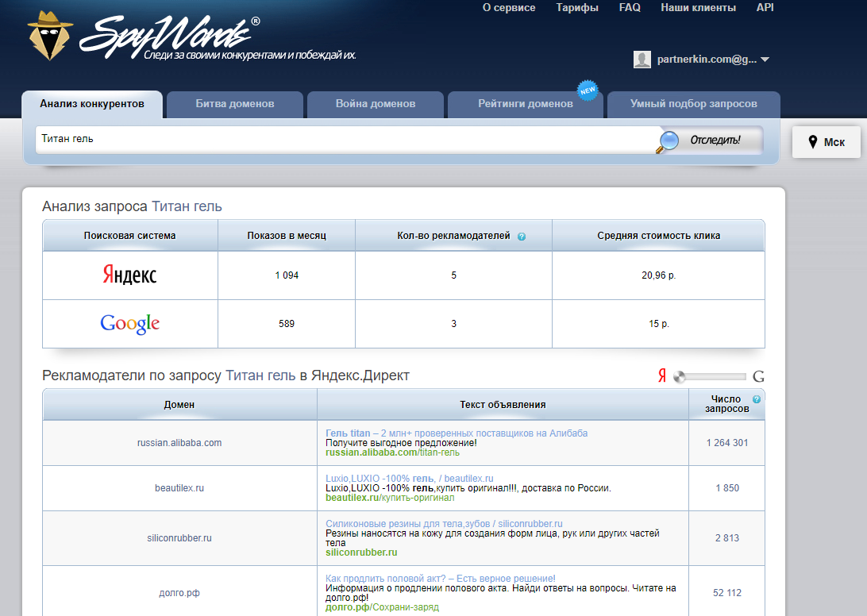Click the Yandex logo in table
Viewport: 867px width, 616px height.
129,275
